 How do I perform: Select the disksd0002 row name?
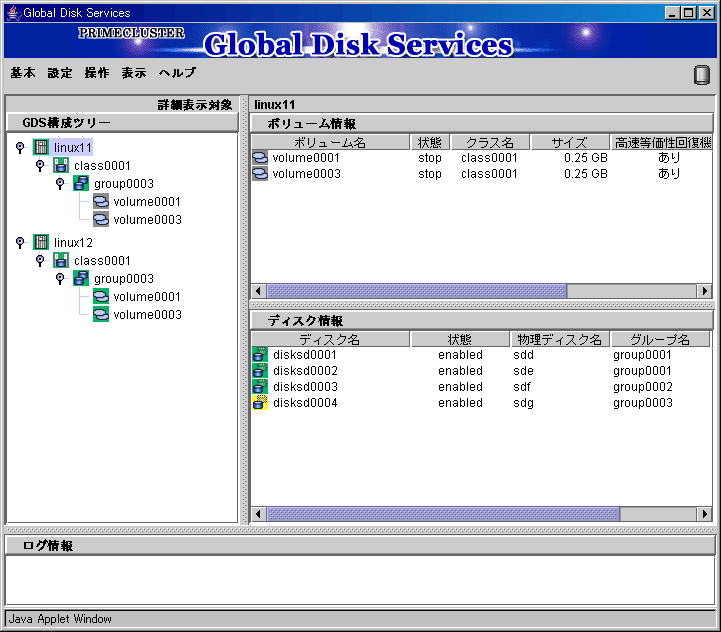tap(305, 371)
